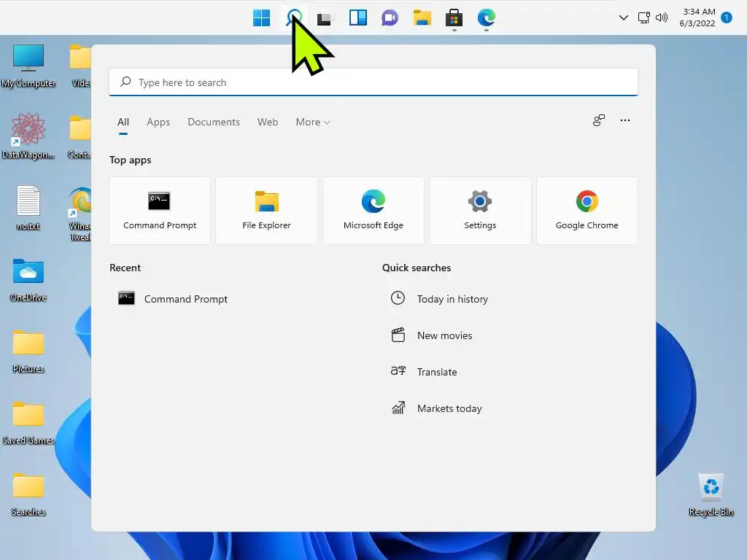The height and width of the screenshot is (560, 747).
Task: Select the Saved Games desktop folder
Action: 28,423
